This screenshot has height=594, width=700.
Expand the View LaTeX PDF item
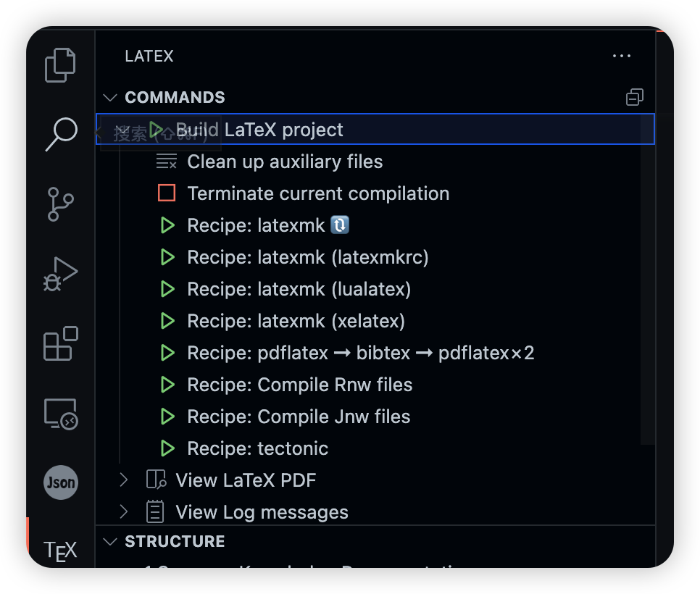tap(123, 480)
